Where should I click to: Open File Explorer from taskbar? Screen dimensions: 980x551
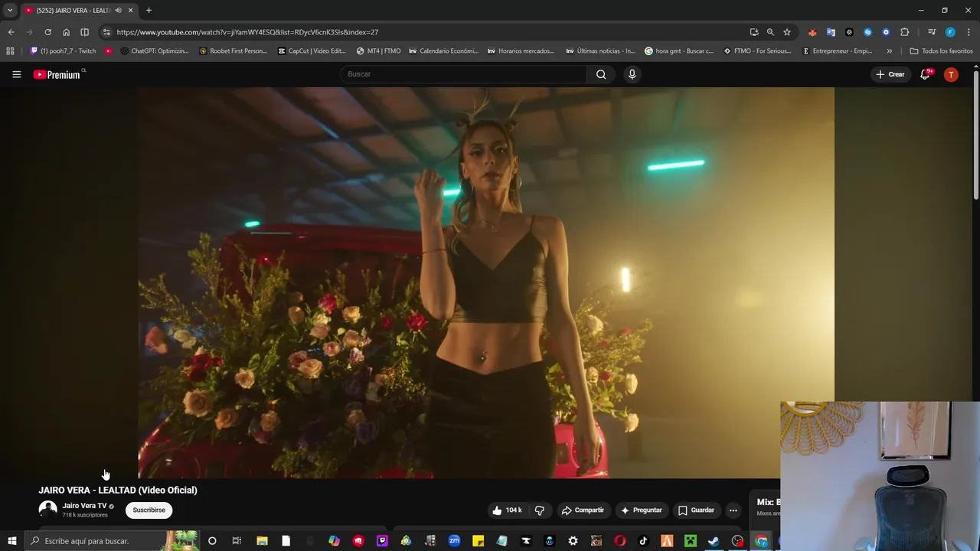(262, 541)
